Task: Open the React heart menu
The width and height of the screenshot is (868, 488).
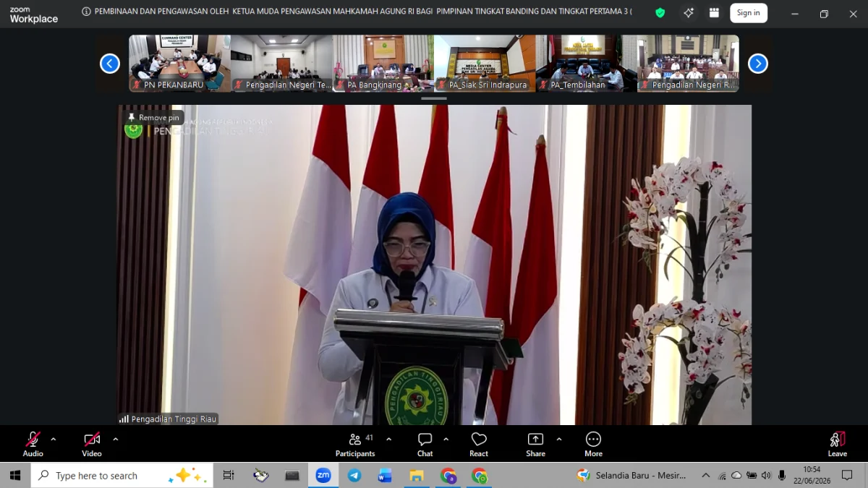Action: (479, 444)
